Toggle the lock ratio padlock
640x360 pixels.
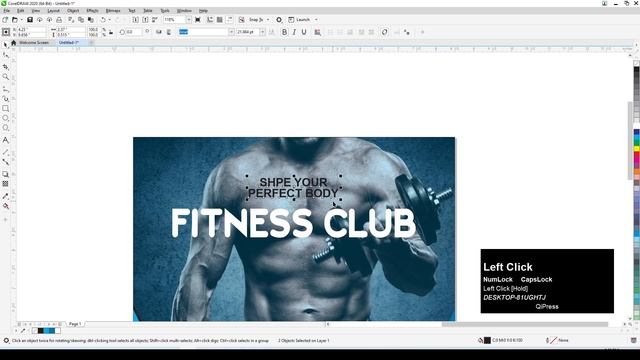click(111, 32)
